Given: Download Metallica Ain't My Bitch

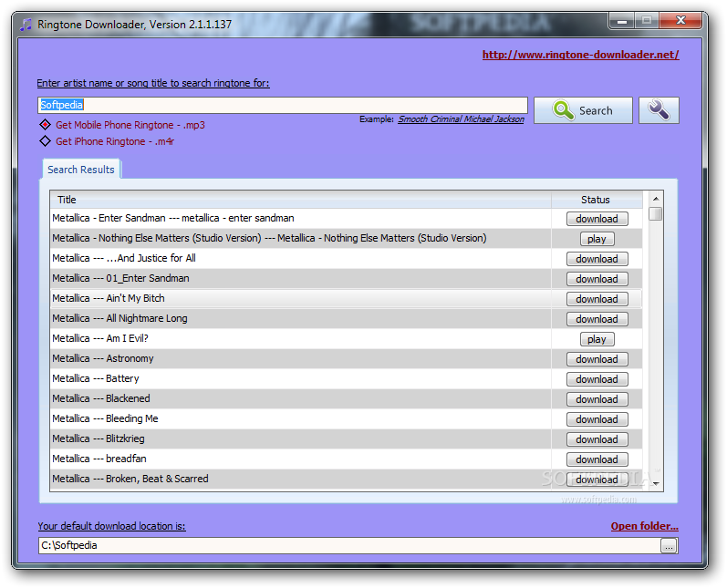Looking at the screenshot, I should tap(597, 299).
